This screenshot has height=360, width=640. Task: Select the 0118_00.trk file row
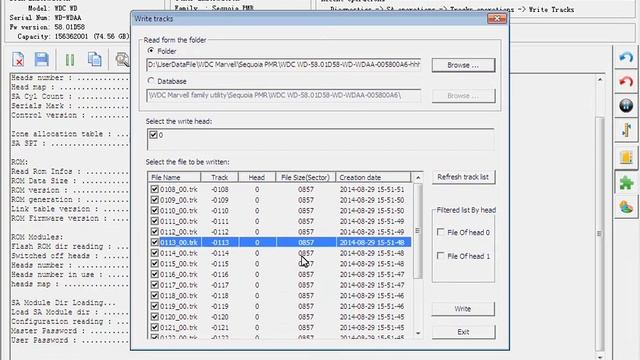tap(280, 295)
